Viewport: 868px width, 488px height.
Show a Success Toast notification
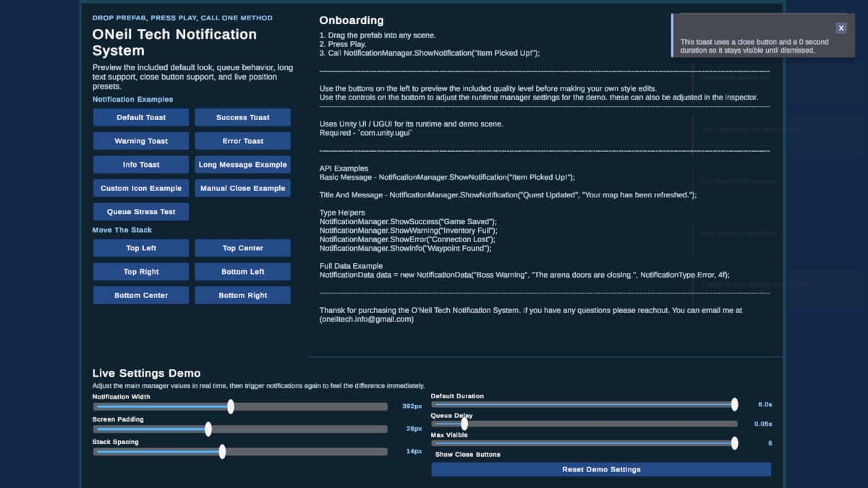243,117
